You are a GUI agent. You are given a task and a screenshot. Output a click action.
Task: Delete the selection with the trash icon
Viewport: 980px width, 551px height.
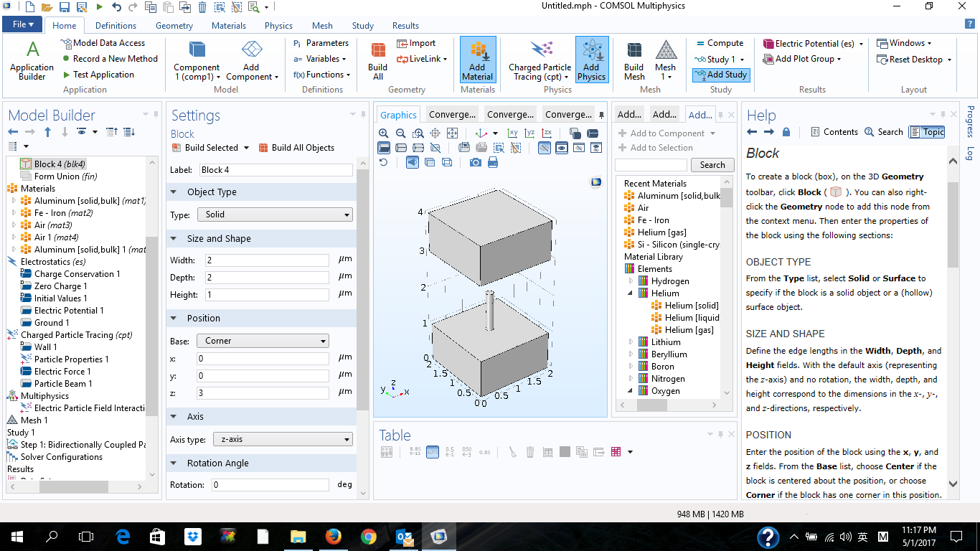pyautogui.click(x=202, y=7)
